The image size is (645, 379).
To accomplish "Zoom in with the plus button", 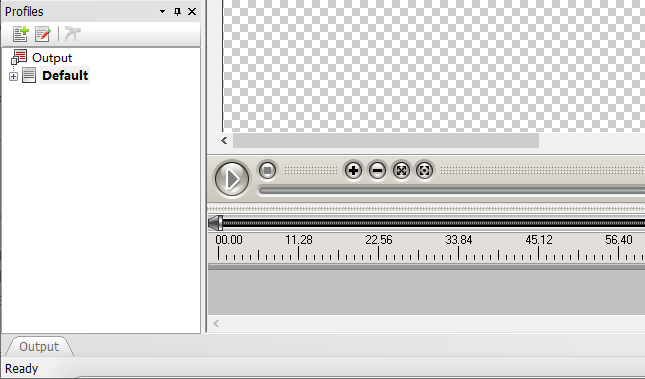I will point(353,170).
